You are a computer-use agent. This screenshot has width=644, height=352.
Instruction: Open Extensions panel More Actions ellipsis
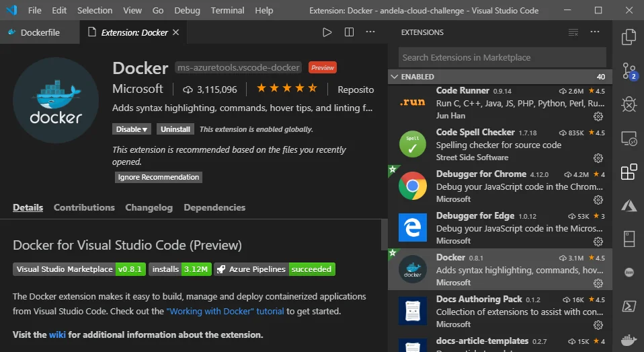pos(595,32)
